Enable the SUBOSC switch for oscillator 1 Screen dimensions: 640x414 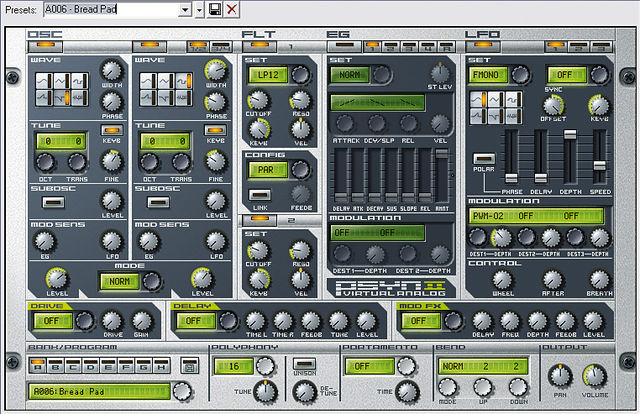[x=53, y=202]
